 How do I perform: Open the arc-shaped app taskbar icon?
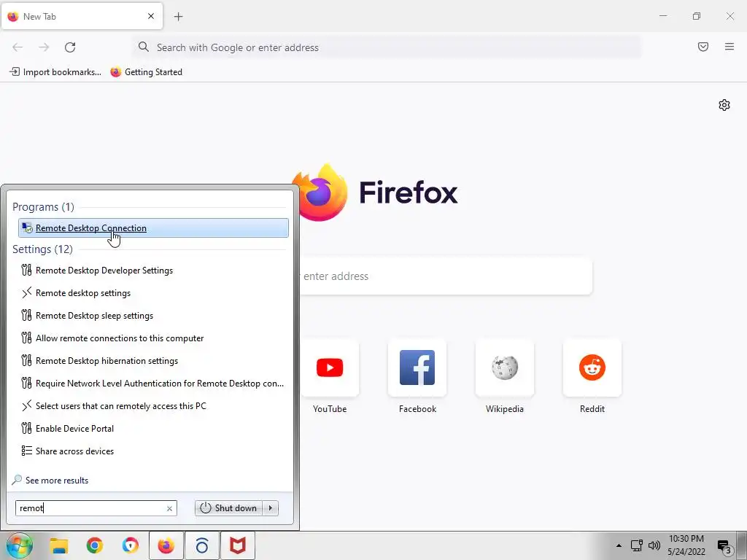tap(202, 545)
